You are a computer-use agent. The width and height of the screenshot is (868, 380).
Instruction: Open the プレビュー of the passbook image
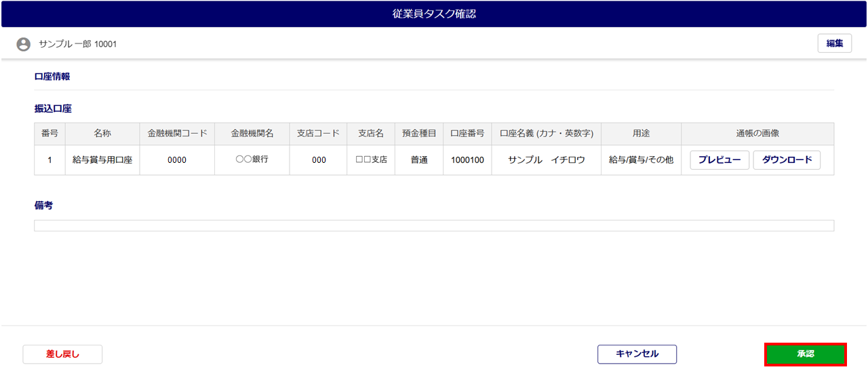click(x=719, y=160)
